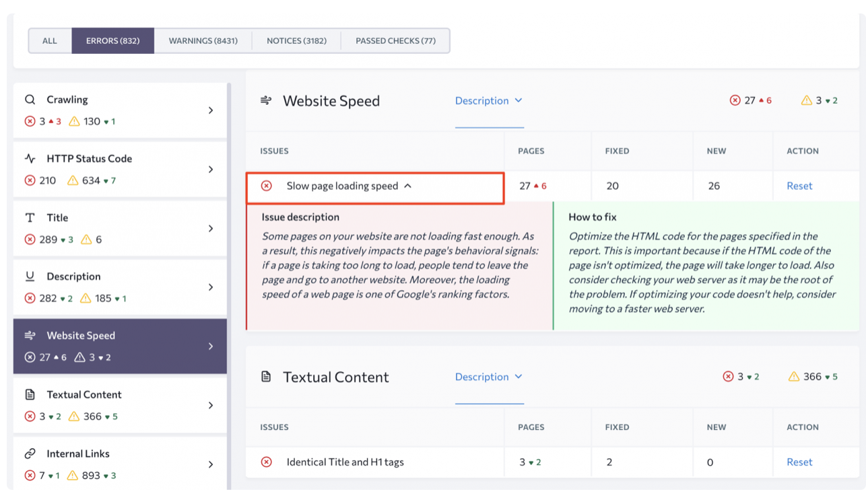Click the wind icon beside Website Speed heading
The image size is (866, 504).
266,101
